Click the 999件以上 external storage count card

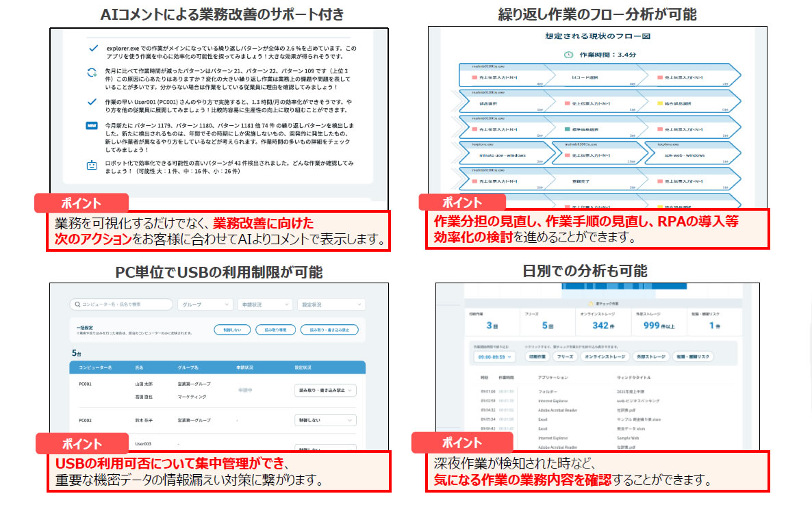(659, 321)
